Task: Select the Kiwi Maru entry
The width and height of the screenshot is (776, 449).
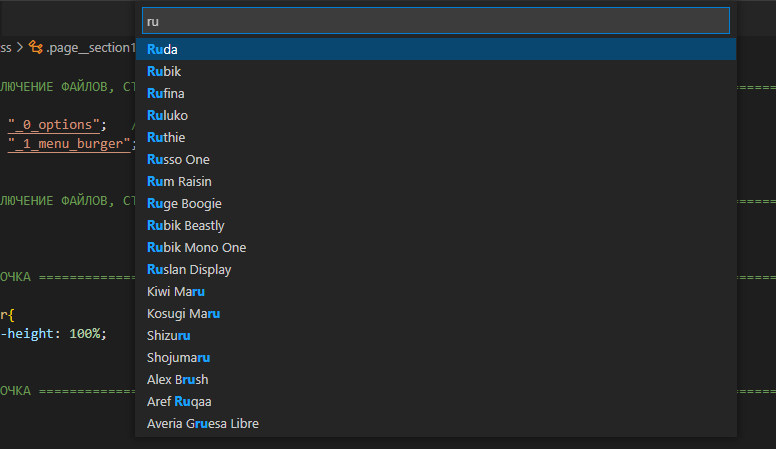Action: 436,292
